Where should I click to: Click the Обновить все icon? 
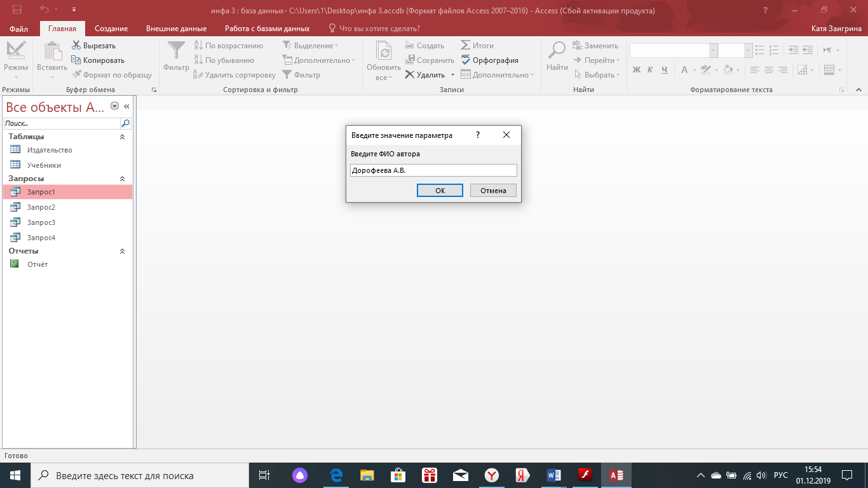pyautogui.click(x=383, y=51)
